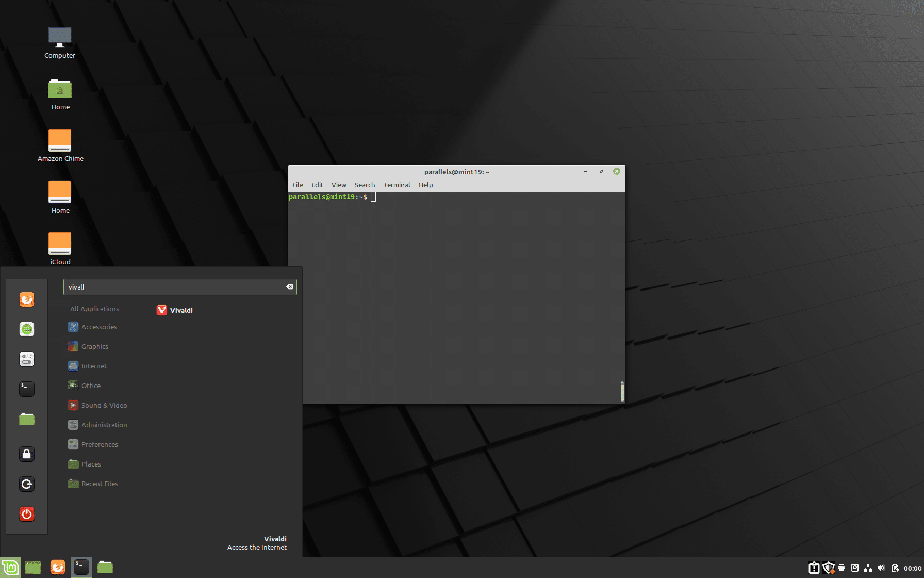
Task: Log out via the sidebar icon
Action: pos(26,484)
